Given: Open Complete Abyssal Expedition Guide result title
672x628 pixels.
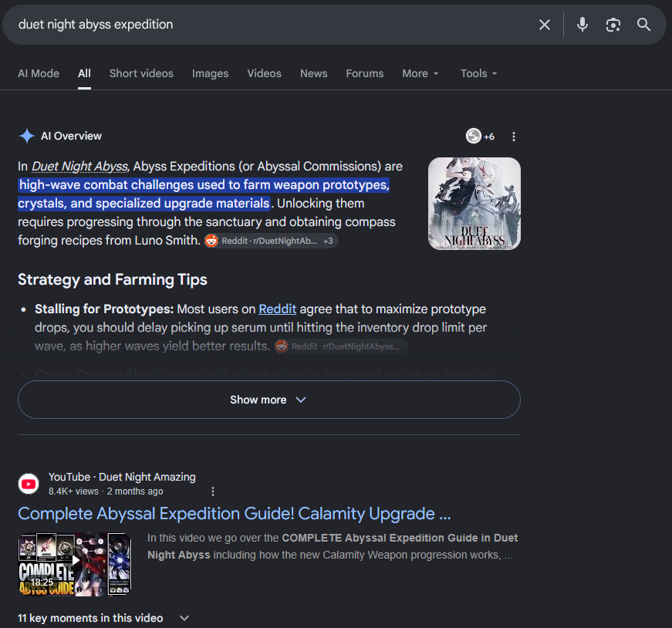Looking at the screenshot, I should [235, 514].
